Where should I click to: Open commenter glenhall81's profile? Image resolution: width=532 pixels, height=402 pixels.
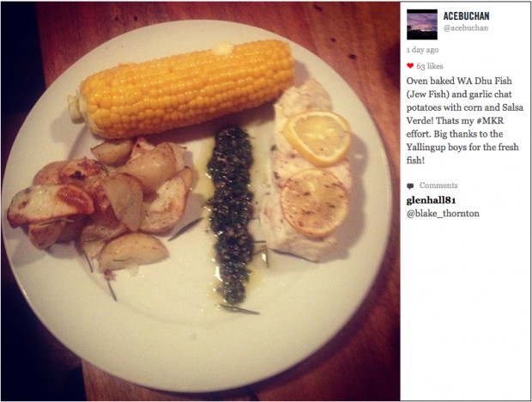pos(431,200)
